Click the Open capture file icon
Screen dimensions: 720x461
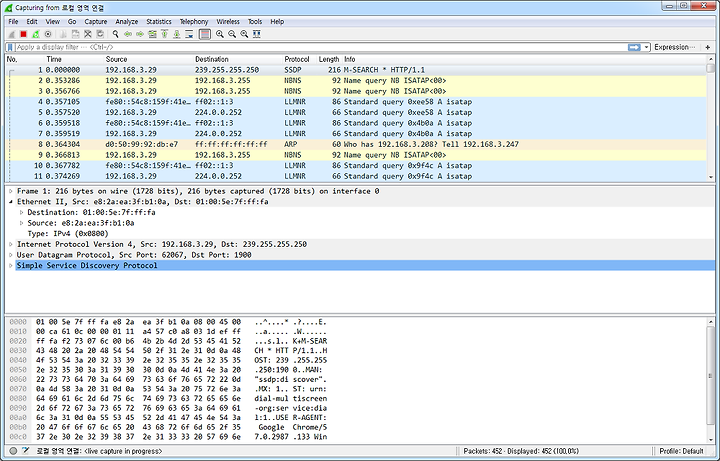point(63,34)
